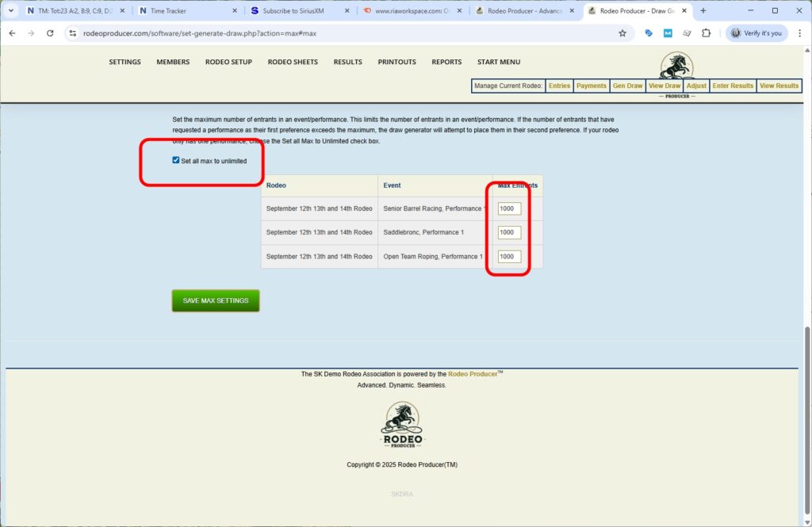Open the View Results link
The width and height of the screenshot is (812, 527).
779,86
